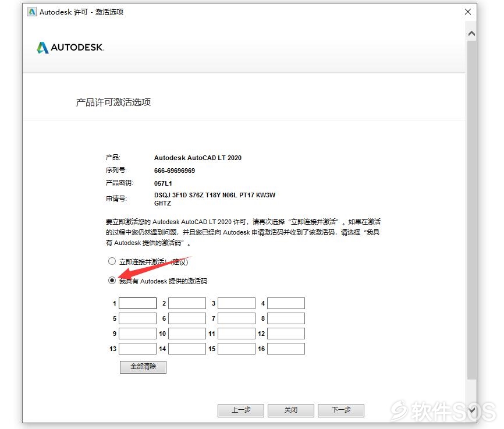Image resolution: width=504 pixels, height=429 pixels.
Task: Click the Autodesk title bar app icon
Action: [32, 12]
